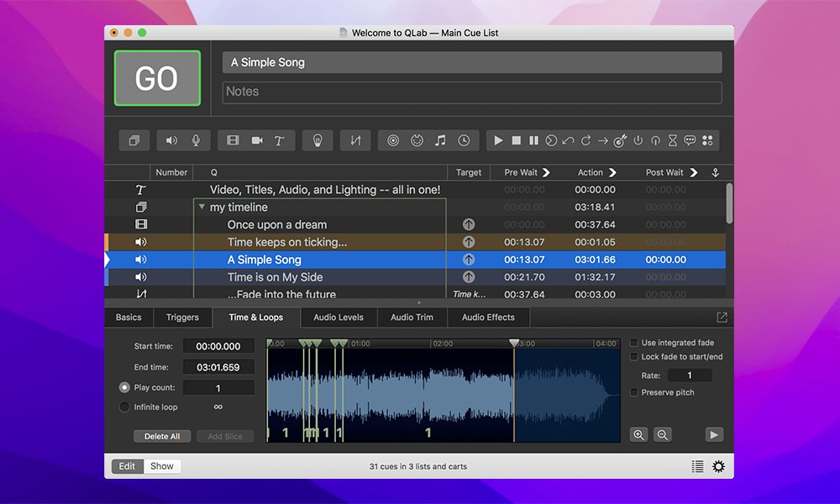Viewport: 840px width, 504px height.
Task: Select the Mic cue tool
Action: [197, 140]
